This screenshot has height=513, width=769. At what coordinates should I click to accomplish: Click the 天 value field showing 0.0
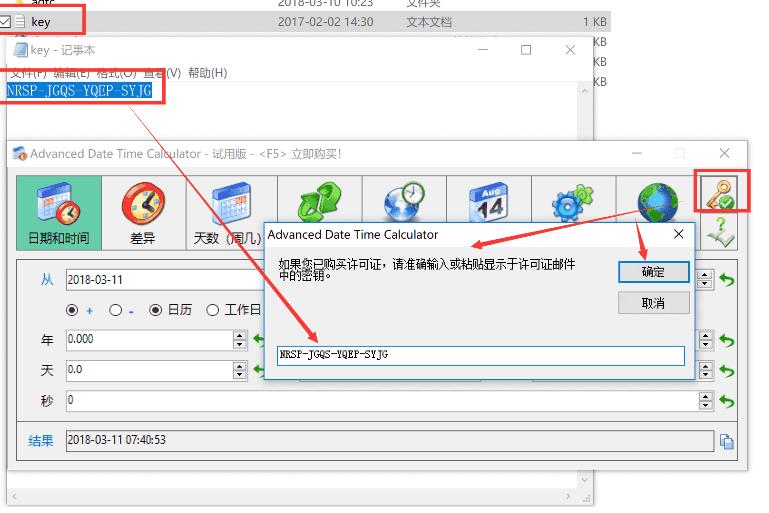[150, 370]
